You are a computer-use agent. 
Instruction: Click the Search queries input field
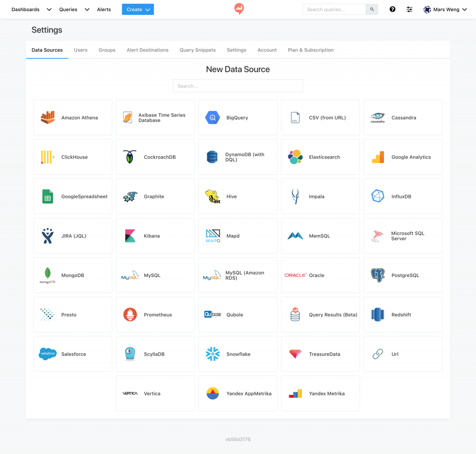334,9
